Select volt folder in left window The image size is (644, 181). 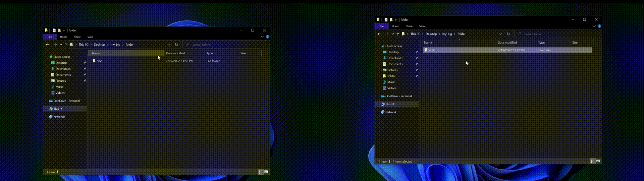coord(100,61)
